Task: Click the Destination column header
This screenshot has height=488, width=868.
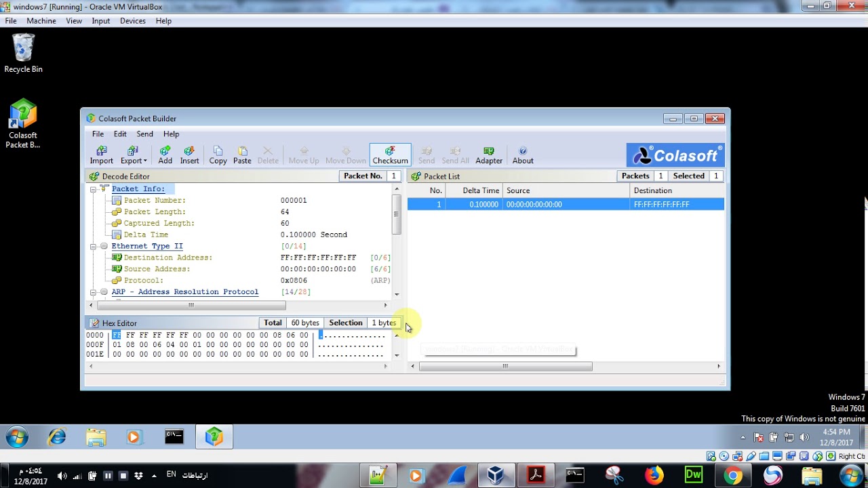Action: coord(677,190)
